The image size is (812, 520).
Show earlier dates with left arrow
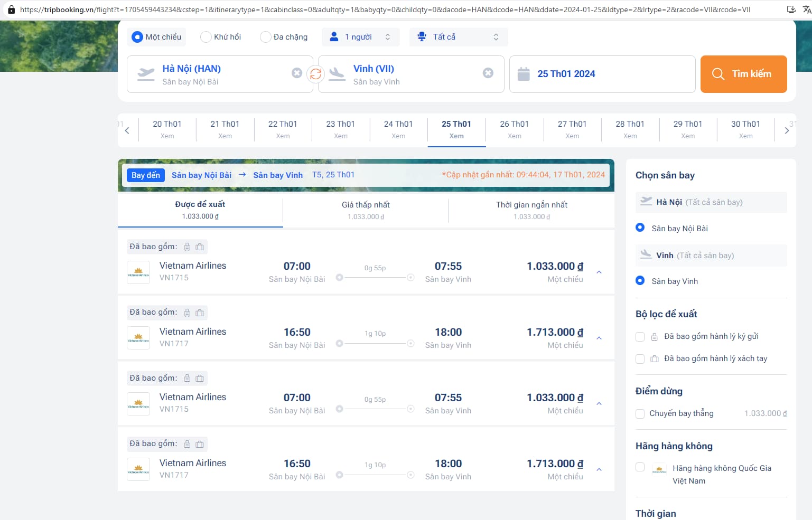(x=127, y=130)
